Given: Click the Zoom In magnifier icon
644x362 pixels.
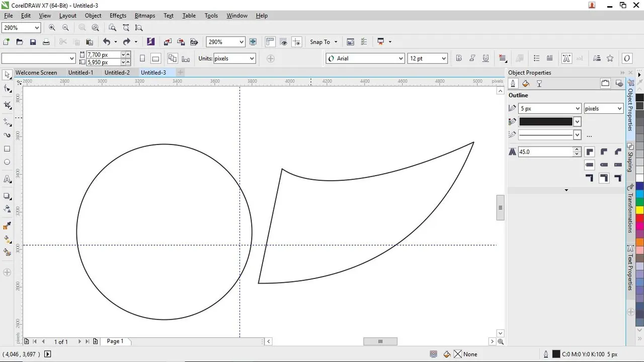Looking at the screenshot, I should point(52,28).
